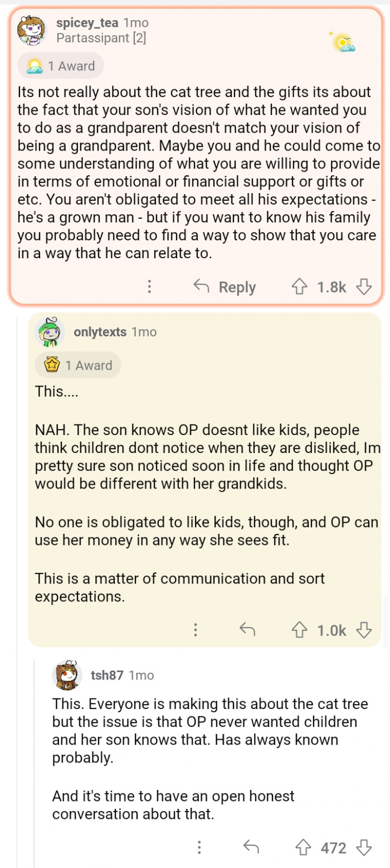Image resolution: width=390 pixels, height=868 pixels.
Task: Downvote onlytexts' comment
Action: [x=364, y=630]
